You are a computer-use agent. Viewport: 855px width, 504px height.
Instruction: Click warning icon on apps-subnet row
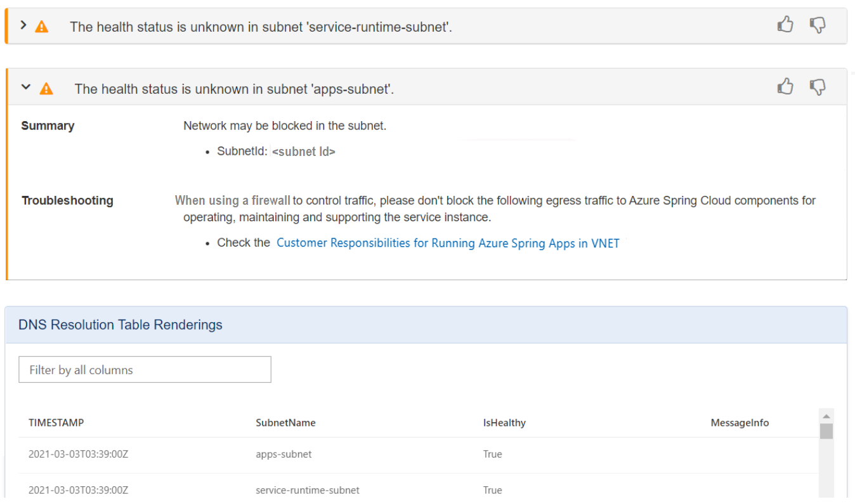point(46,89)
